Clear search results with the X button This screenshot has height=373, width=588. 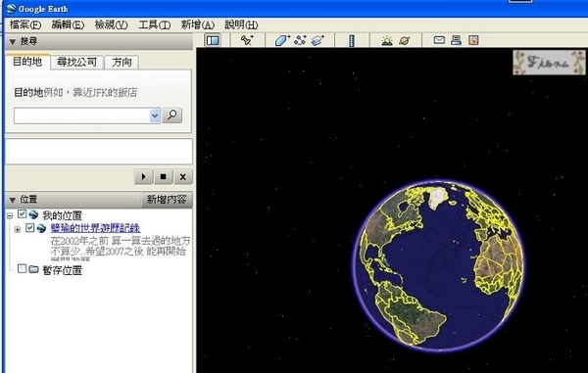coord(183,176)
